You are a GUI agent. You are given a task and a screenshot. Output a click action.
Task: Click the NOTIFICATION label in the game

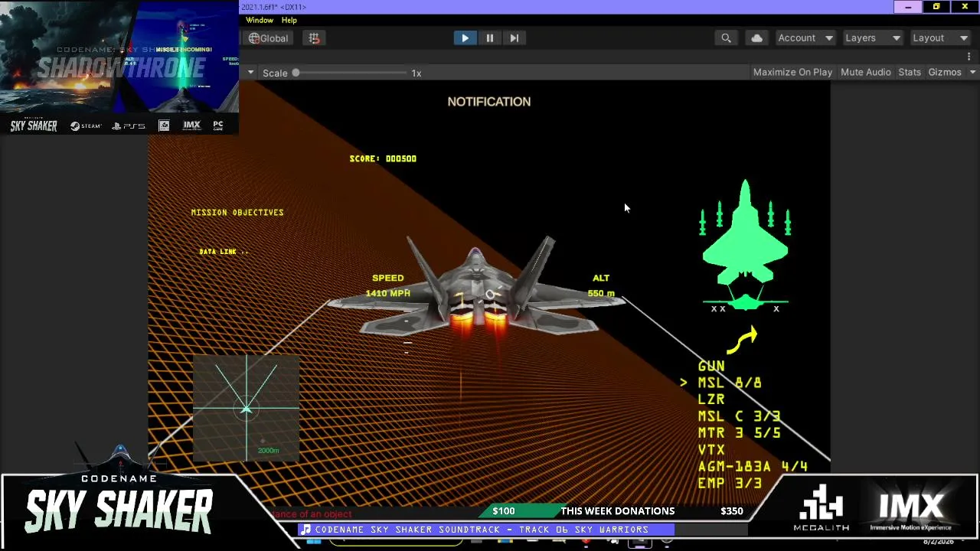[x=489, y=102]
